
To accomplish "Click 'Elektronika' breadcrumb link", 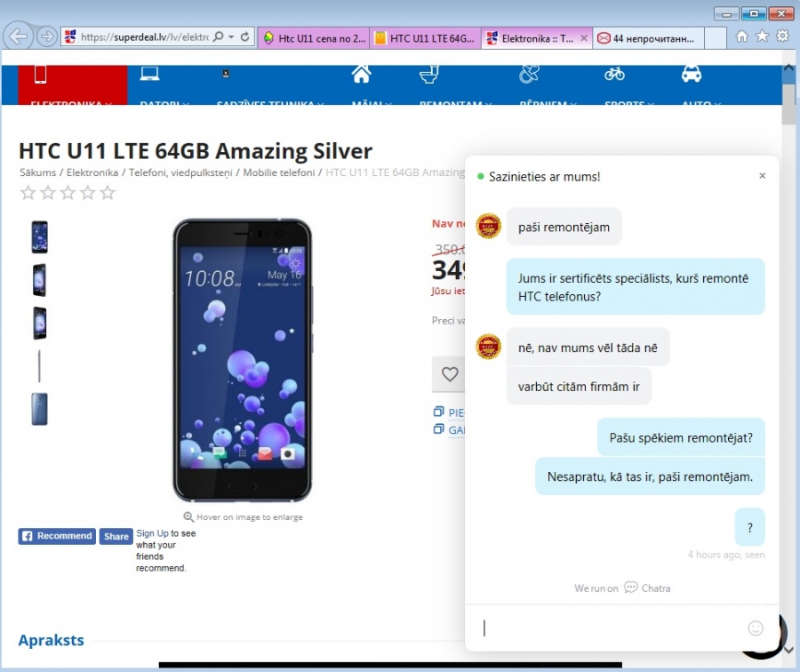I will (x=92, y=172).
